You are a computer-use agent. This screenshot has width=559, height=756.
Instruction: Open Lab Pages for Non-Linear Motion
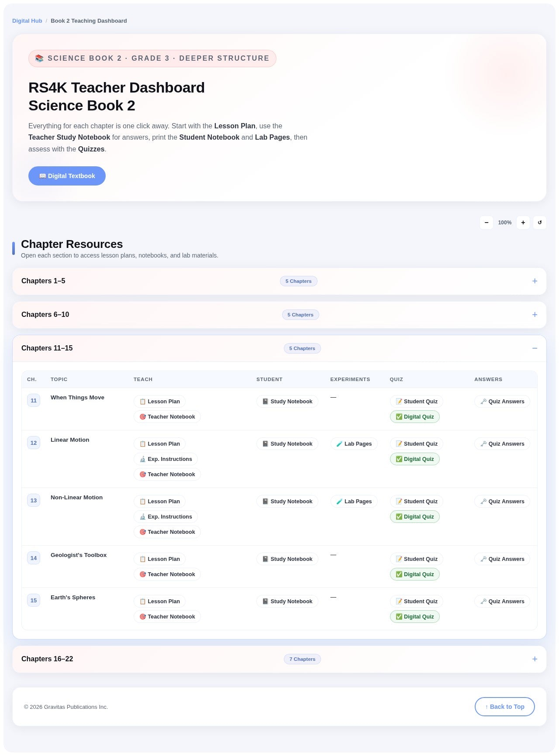[x=354, y=502]
